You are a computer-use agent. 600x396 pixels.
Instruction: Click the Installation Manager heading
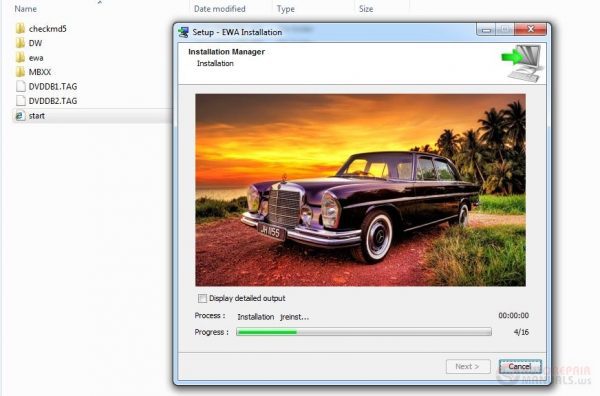pyautogui.click(x=227, y=52)
